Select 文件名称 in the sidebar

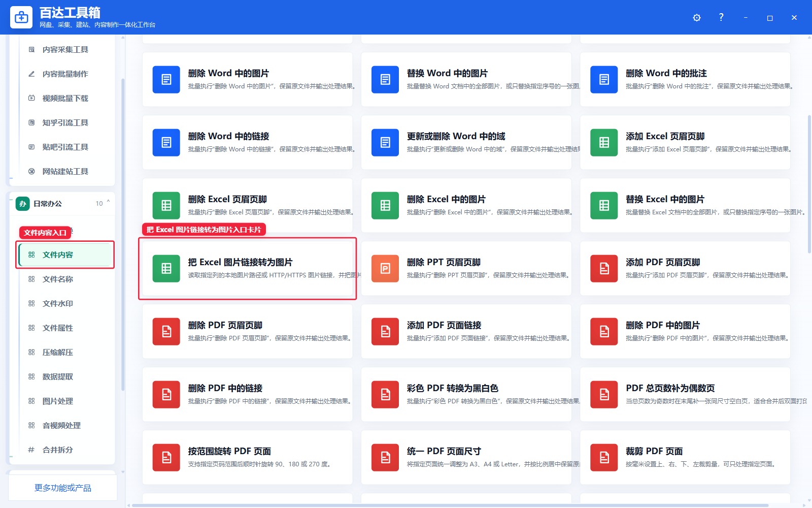click(65, 279)
